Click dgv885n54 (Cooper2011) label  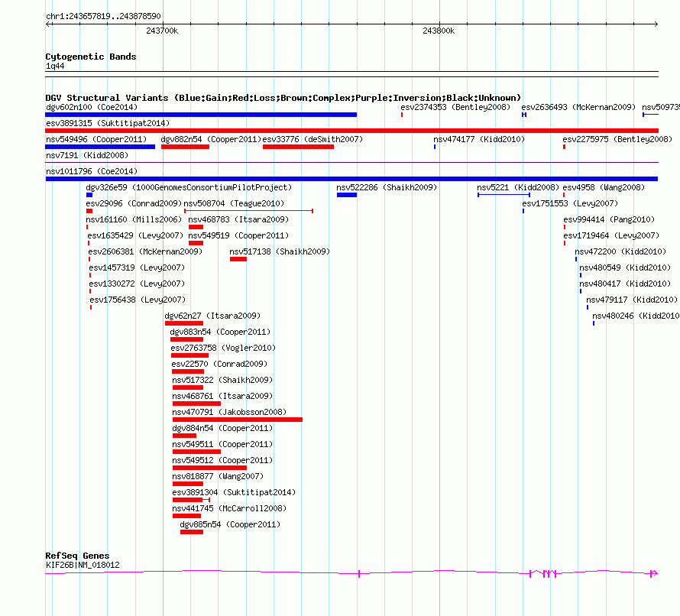230,524
